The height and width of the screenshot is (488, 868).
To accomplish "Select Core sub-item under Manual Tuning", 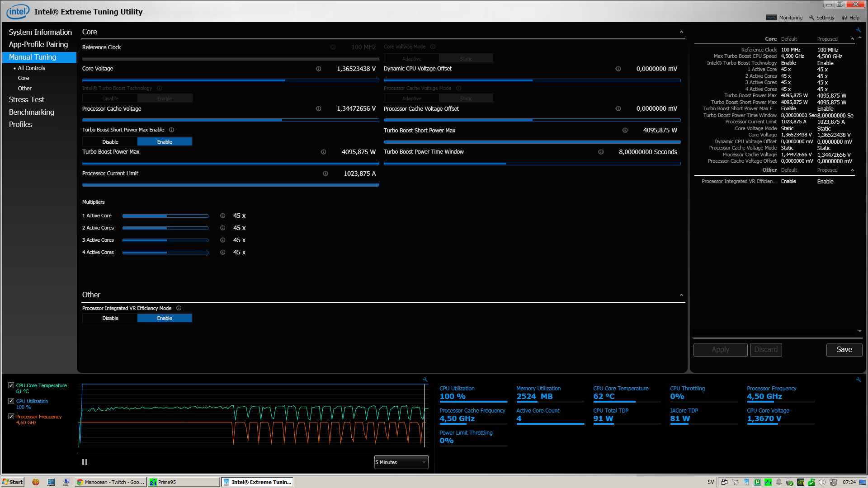I will point(24,78).
